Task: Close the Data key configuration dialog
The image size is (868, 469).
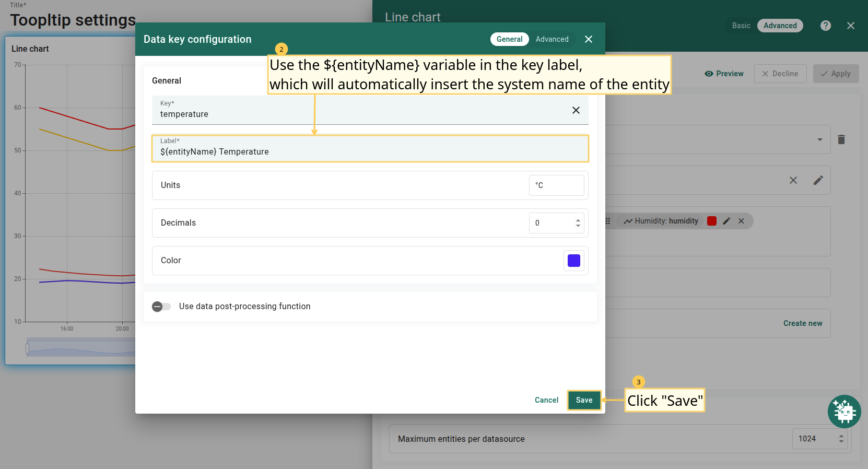Action: click(x=589, y=39)
